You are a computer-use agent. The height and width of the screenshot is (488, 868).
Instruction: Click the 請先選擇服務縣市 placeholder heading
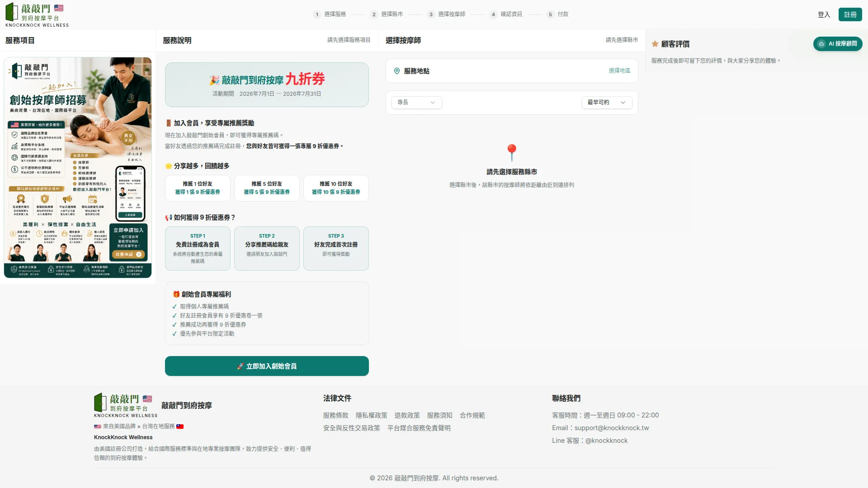point(512,172)
